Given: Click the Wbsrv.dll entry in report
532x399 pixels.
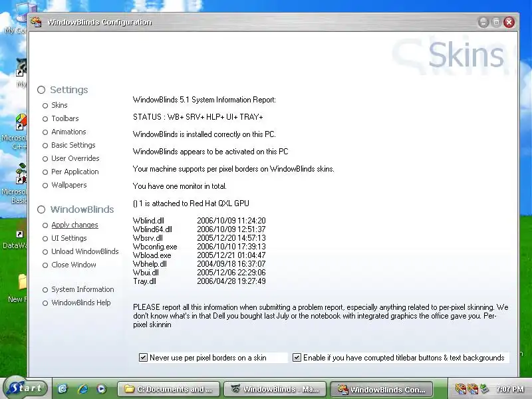Looking at the screenshot, I should point(148,238).
